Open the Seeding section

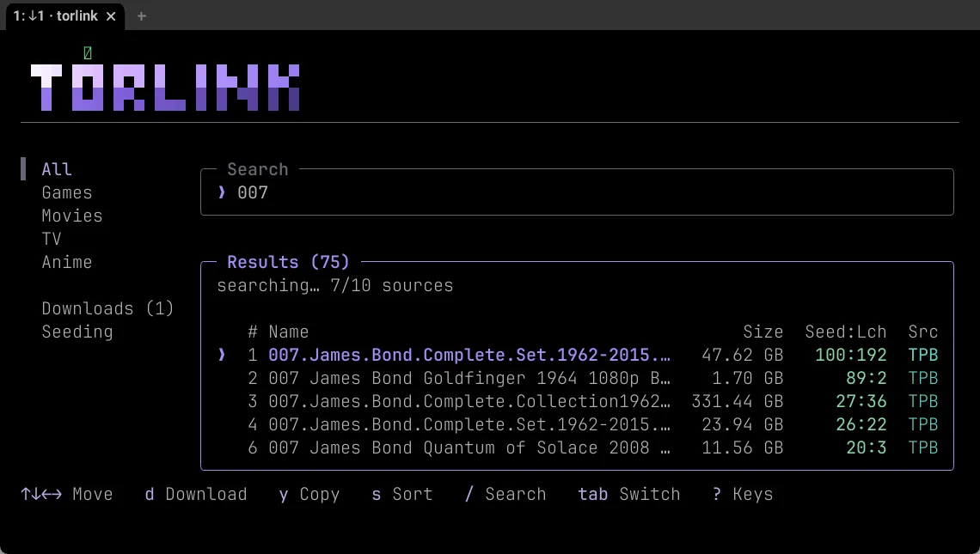pos(77,332)
